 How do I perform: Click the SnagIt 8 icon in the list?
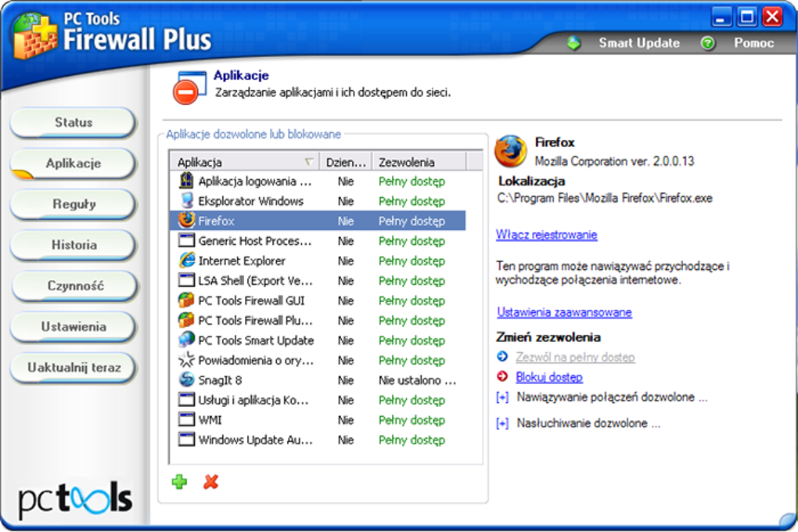187,379
